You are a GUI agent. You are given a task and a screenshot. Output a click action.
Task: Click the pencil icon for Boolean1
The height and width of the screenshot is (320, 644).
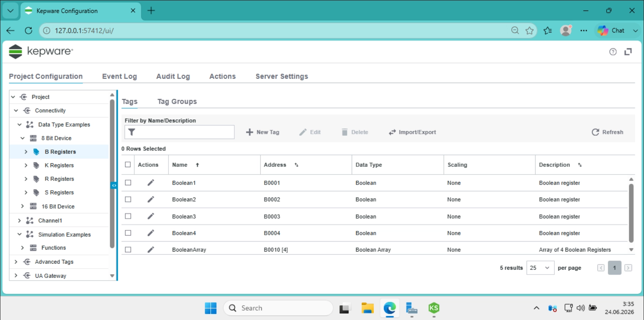pyautogui.click(x=151, y=183)
